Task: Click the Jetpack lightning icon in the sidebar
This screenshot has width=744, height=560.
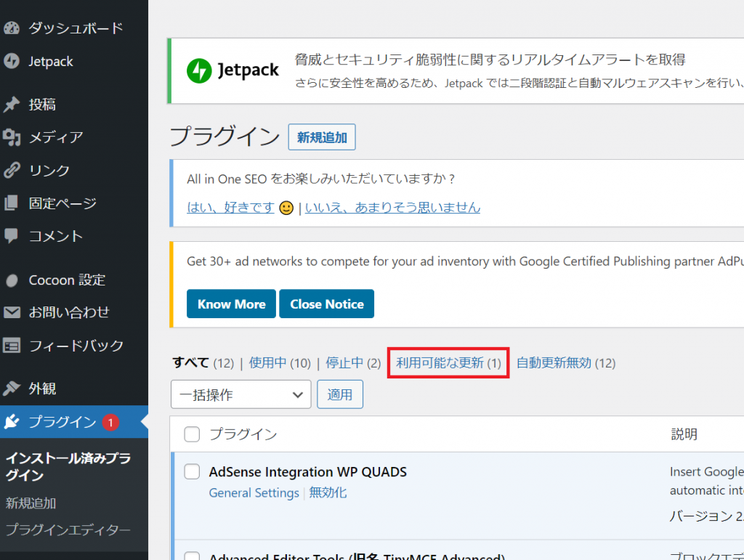Action: (x=12, y=61)
